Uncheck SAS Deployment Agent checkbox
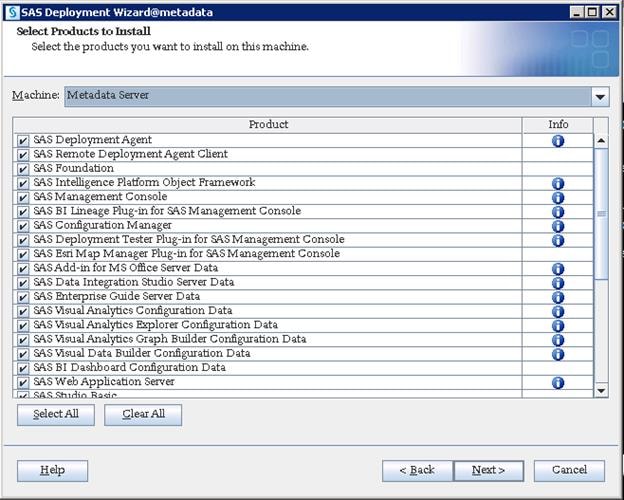The height and width of the screenshot is (500, 624). pyautogui.click(x=23, y=141)
